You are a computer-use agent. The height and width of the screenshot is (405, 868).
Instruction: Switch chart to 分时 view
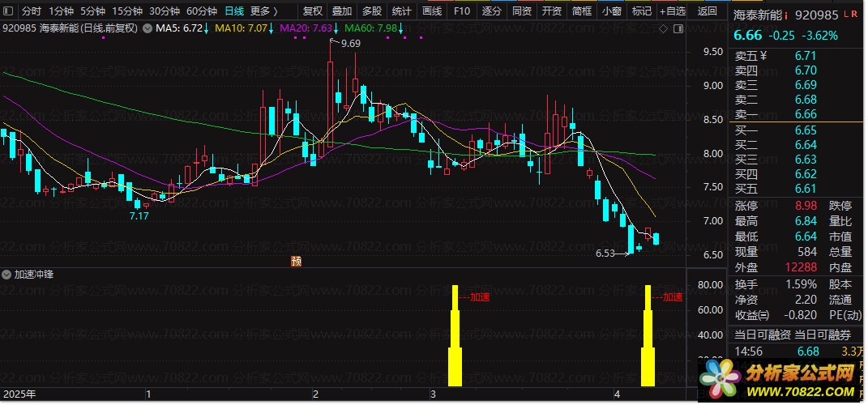31,11
